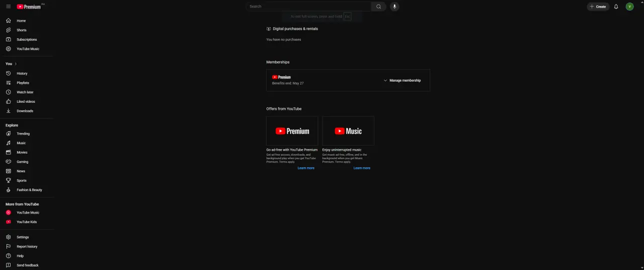
Task: Open the notifications bell
Action: pyautogui.click(x=616, y=7)
